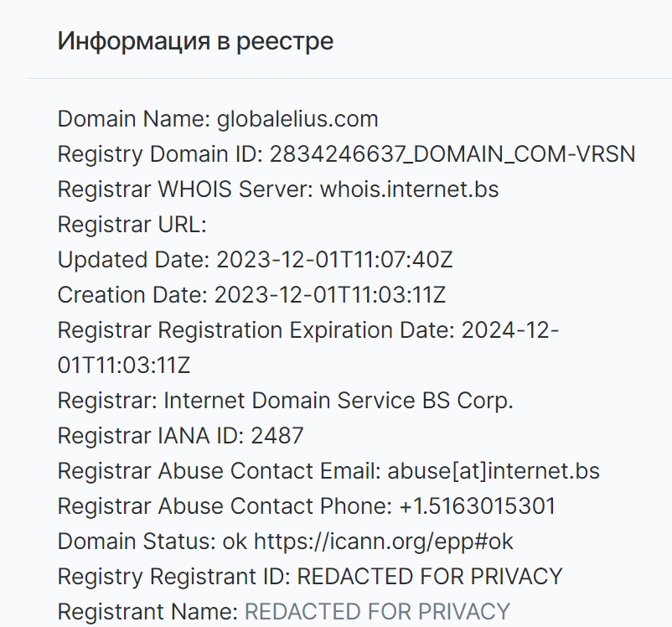Screen dimensions: 672x627
Task: Select the Updated Date value
Action: (x=334, y=260)
